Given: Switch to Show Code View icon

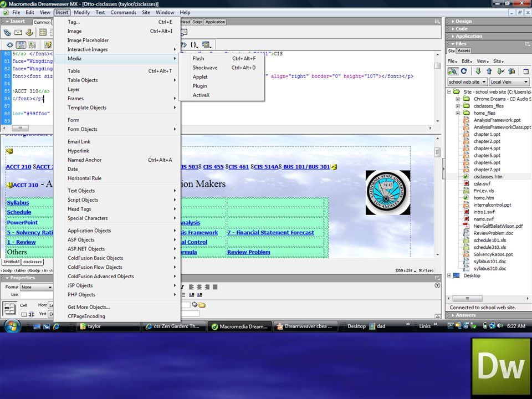Looking at the screenshot, I should pos(10,45).
